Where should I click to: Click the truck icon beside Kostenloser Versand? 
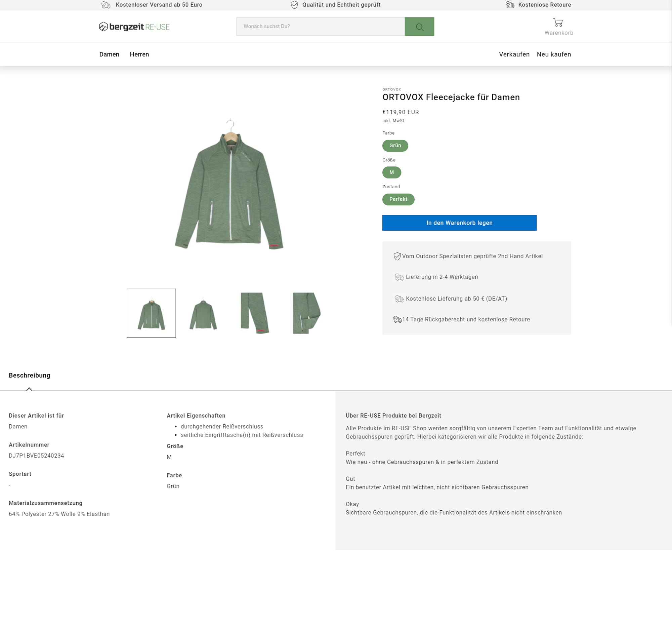[x=106, y=5]
